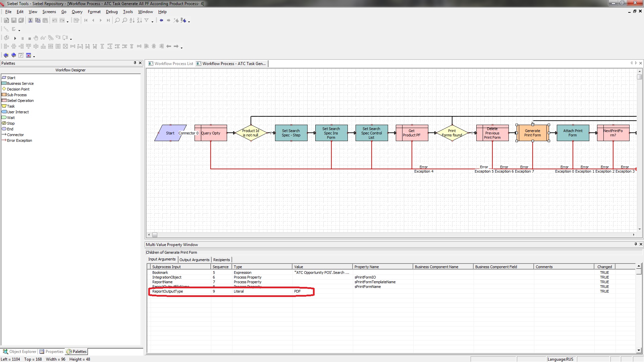Viewport: 644px width, 362px height.
Task: Click the align left edges icon
Action: [x=6, y=47]
